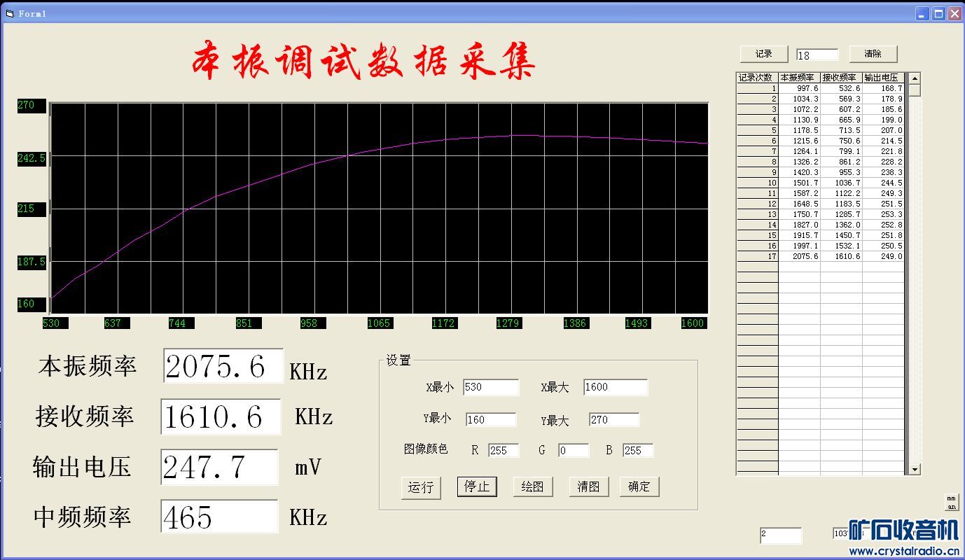Screen dimensions: 965x560
Task: Select table cell 1183.5 in row 12
Action: 841,204
